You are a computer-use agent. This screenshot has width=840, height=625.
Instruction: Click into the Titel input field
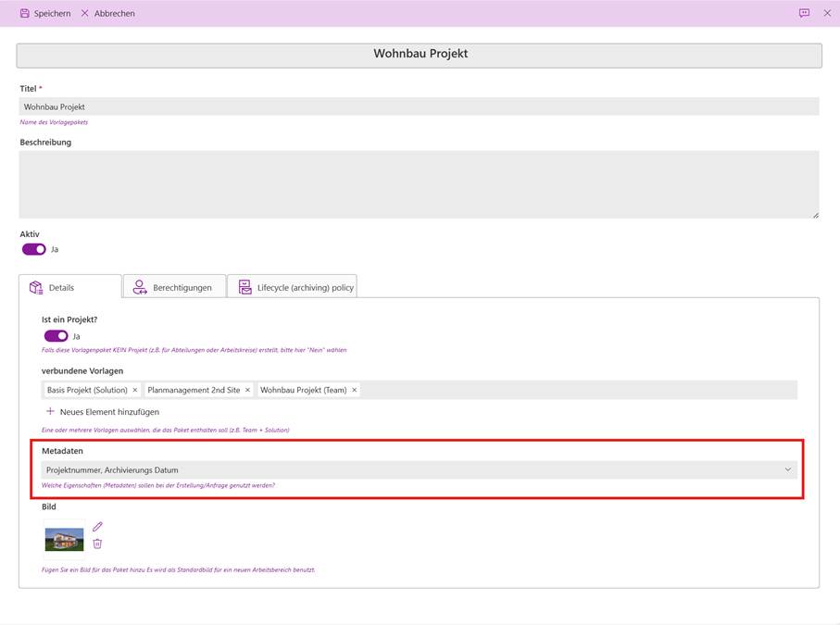coord(419,106)
